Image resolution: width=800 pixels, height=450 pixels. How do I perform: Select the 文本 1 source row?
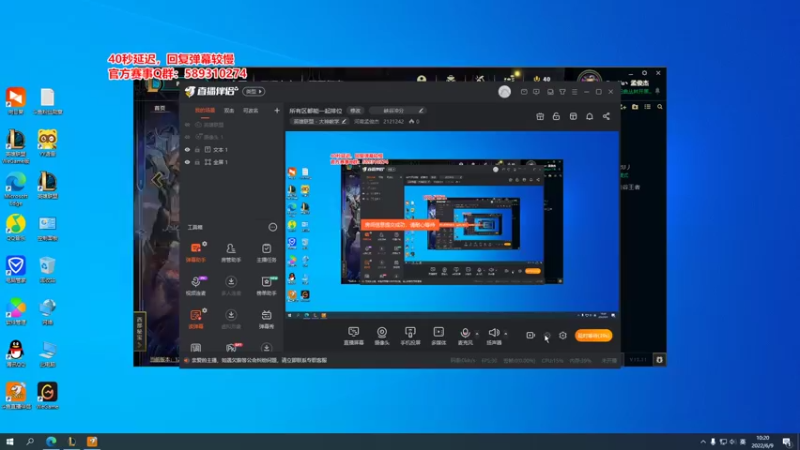point(232,149)
